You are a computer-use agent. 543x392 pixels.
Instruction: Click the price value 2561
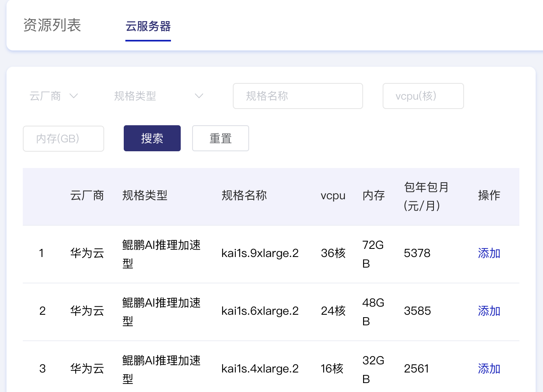(x=416, y=369)
